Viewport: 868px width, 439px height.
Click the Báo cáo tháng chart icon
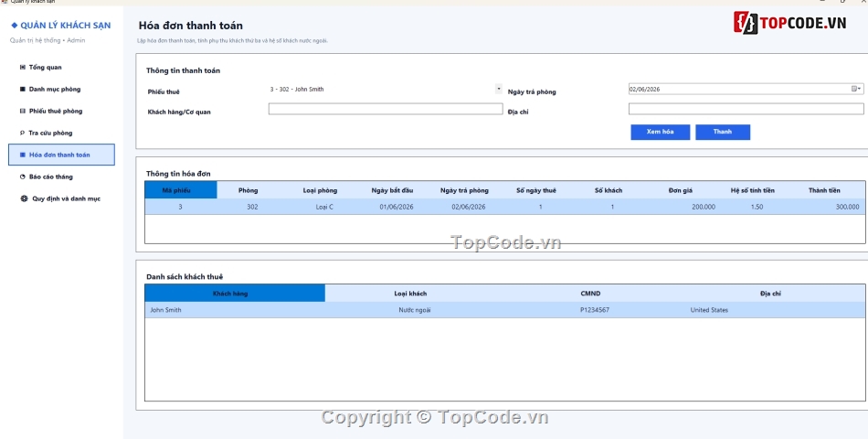click(x=22, y=177)
